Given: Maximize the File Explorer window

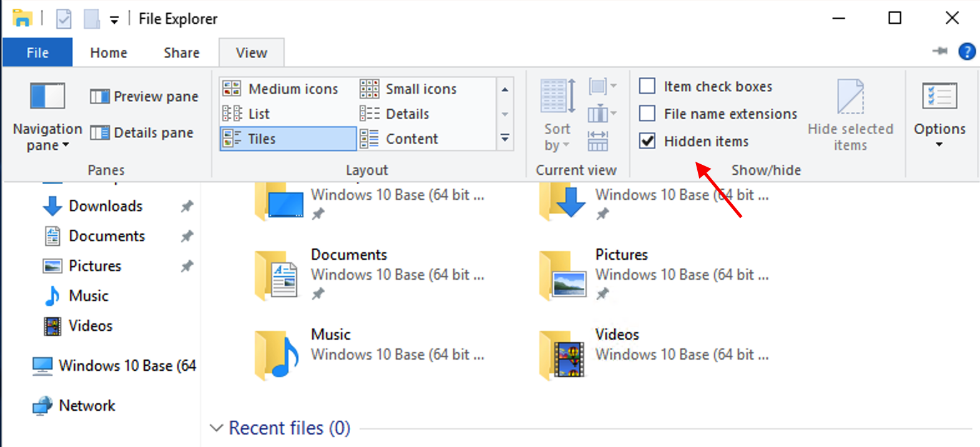Looking at the screenshot, I should [x=895, y=18].
